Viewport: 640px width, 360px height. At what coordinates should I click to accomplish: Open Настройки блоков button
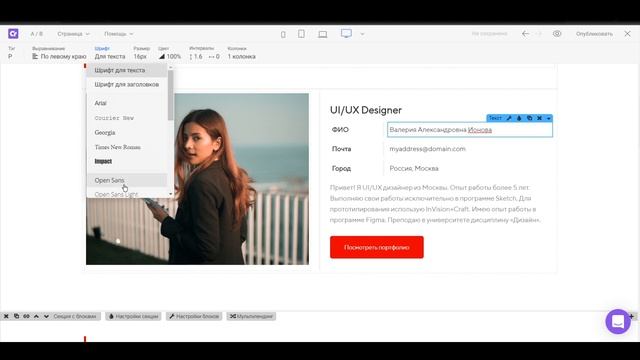point(194,316)
